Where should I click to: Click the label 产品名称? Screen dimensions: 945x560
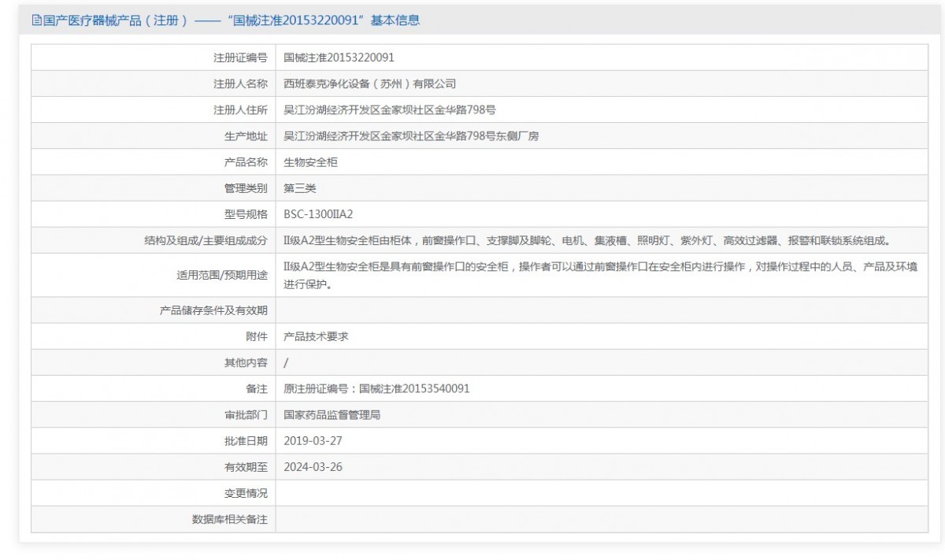coord(246,161)
